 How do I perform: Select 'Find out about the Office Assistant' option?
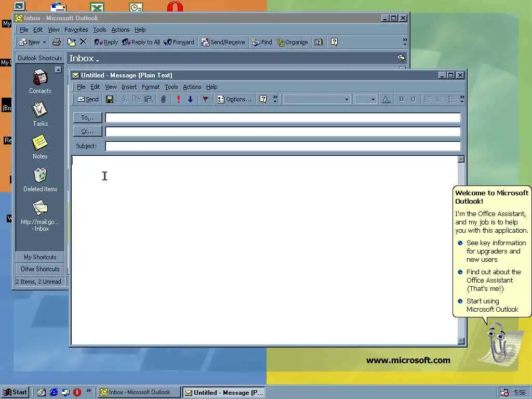point(489,280)
